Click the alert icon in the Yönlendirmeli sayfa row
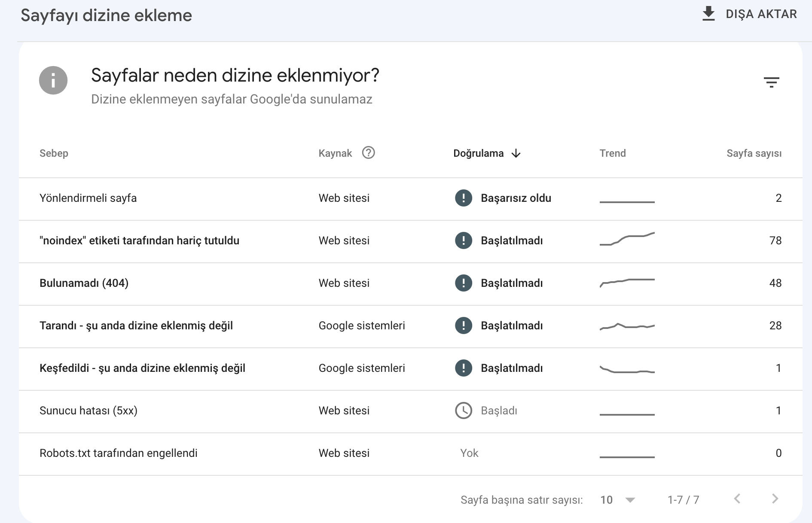Screen dimensions: 812x523 point(464,198)
